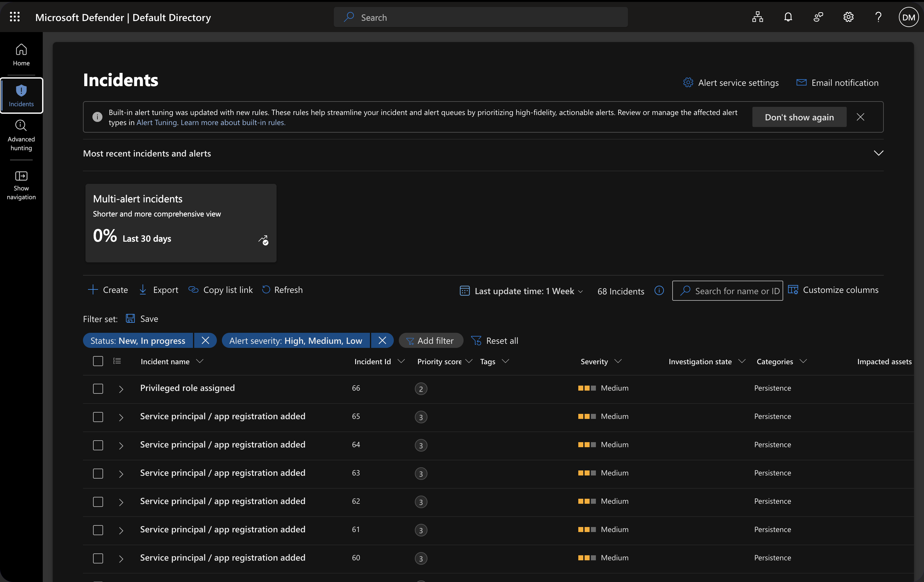The width and height of the screenshot is (924, 582).
Task: Toggle the select-all incidents checkbox
Action: point(98,361)
